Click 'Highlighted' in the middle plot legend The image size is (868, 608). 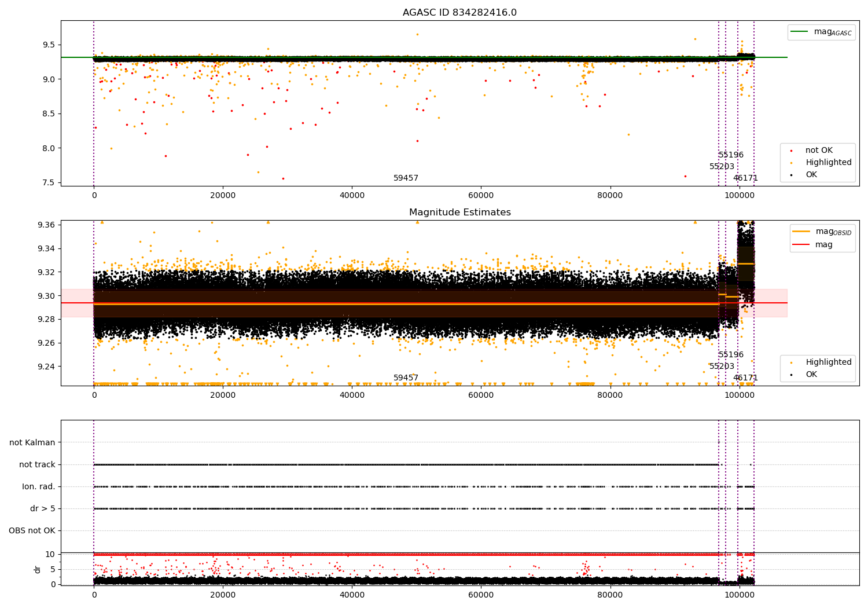point(829,362)
